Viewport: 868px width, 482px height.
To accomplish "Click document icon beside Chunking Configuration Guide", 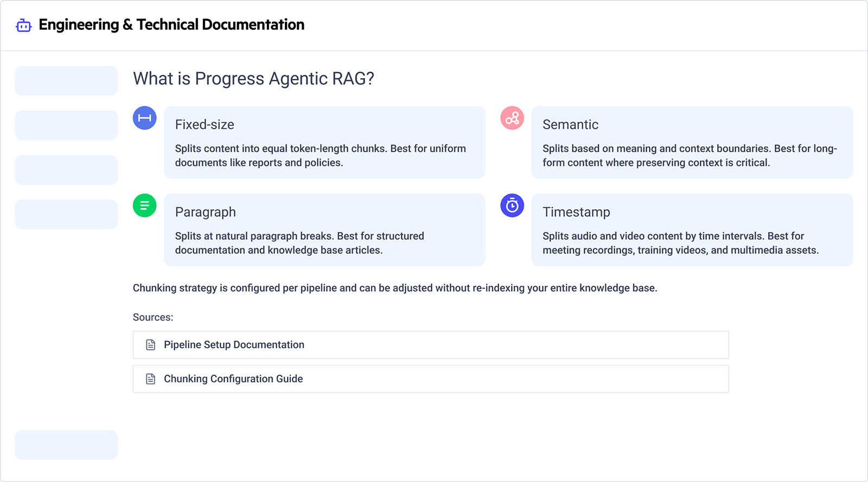I will click(151, 379).
